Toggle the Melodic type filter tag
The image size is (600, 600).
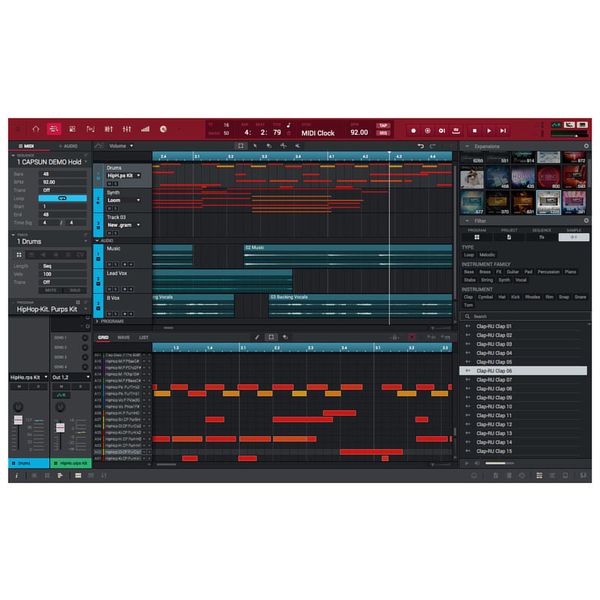(487, 255)
